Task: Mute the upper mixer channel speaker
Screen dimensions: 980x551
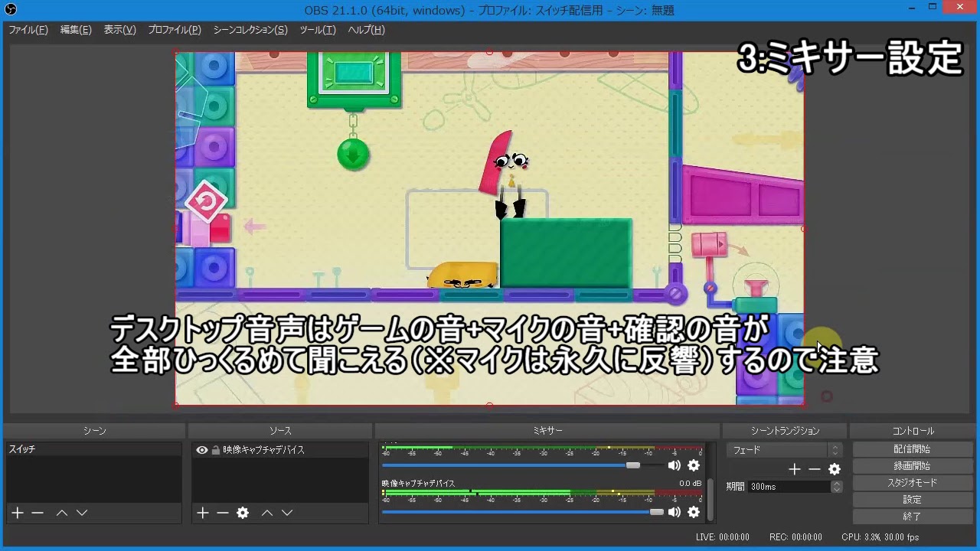Action: tap(674, 465)
